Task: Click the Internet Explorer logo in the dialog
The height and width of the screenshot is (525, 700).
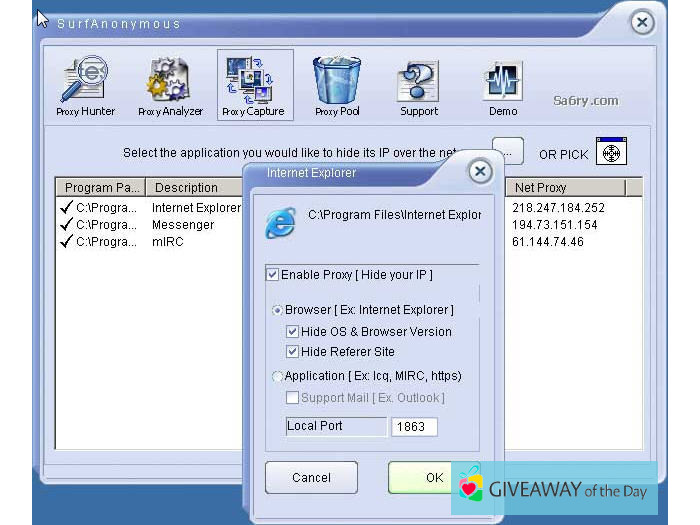Action: (x=280, y=223)
